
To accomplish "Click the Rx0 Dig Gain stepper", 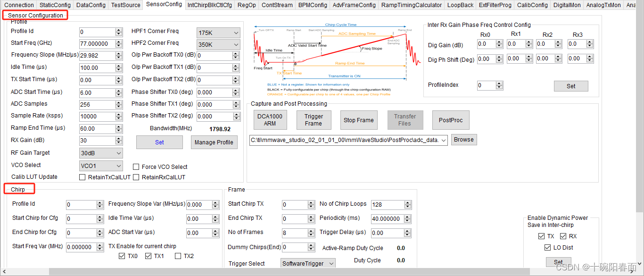I will coord(499,44).
